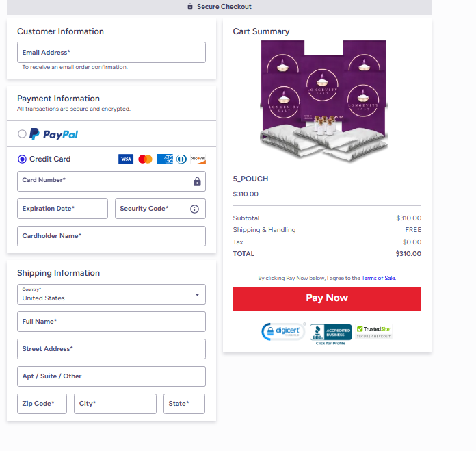Click the Security Code info icon
Screen dimensions: 476x451
(x=194, y=209)
